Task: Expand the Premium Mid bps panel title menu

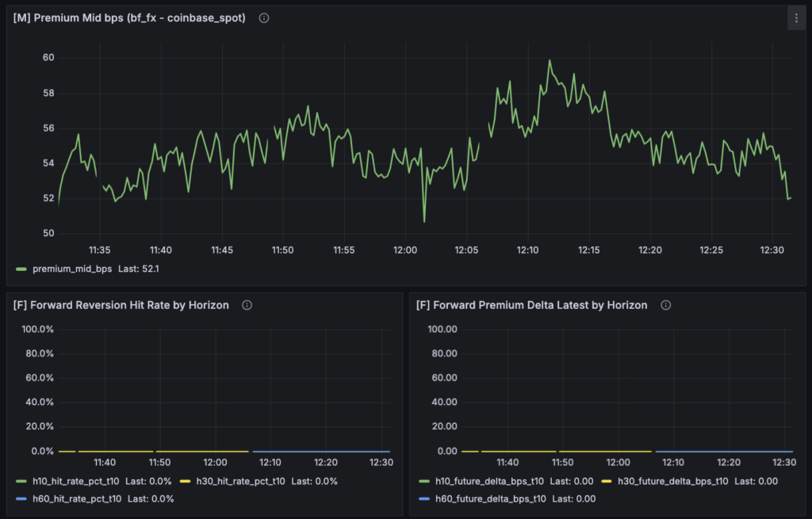Action: coord(129,18)
